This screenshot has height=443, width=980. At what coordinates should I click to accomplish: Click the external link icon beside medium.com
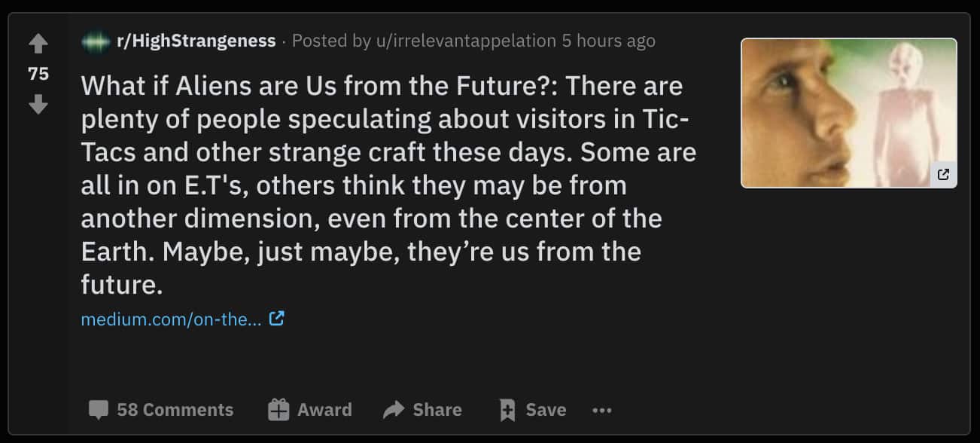point(277,319)
